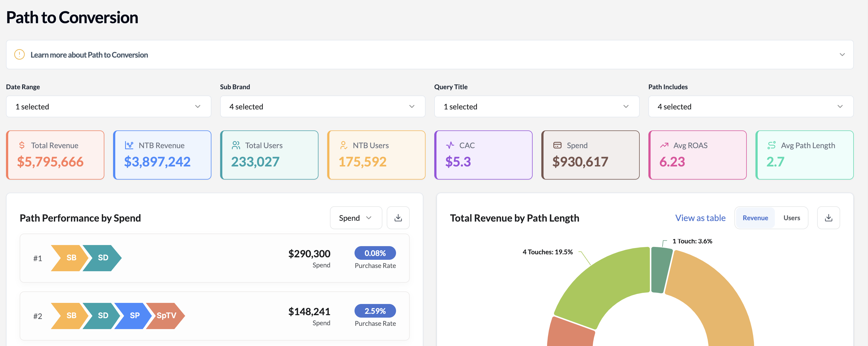Click the Total Revenue dollar icon
Viewport: 868px width, 346px height.
[x=22, y=145]
